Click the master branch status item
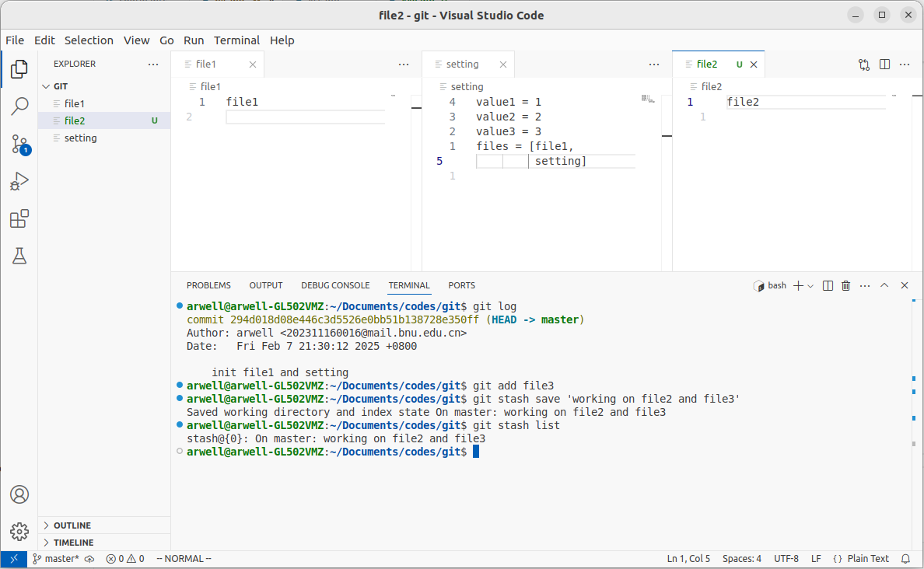 (56, 558)
